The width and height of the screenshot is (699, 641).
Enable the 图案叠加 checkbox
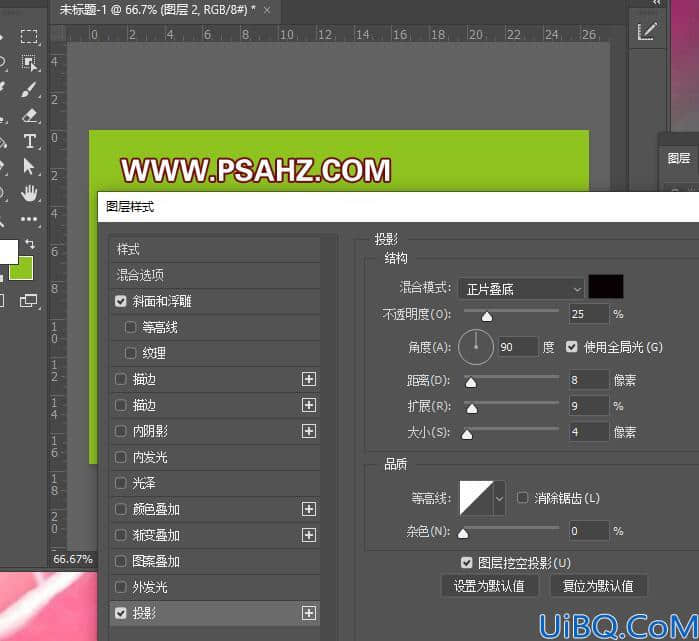120,561
